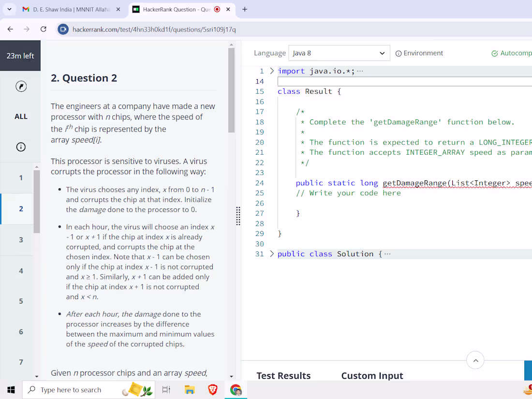Select question 2 in sidebar
This screenshot has width=532, height=399.
click(x=21, y=208)
